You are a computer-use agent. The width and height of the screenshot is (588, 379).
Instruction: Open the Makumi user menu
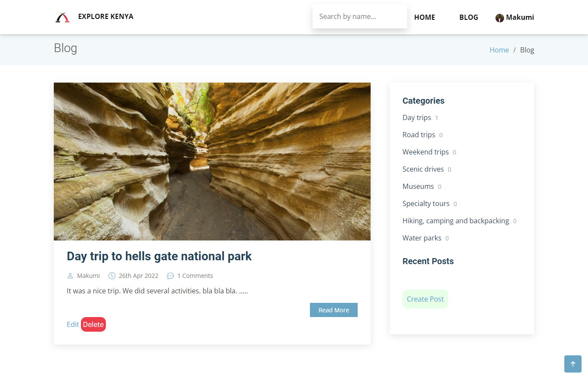coord(515,18)
